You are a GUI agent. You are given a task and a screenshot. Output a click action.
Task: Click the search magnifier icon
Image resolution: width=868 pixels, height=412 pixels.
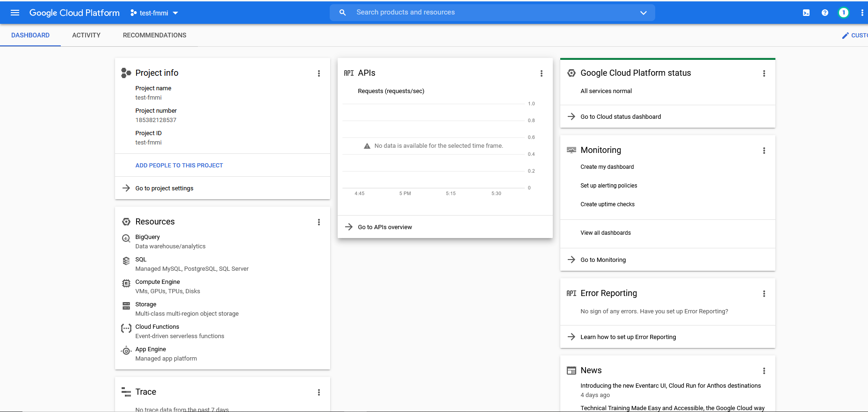coord(343,13)
